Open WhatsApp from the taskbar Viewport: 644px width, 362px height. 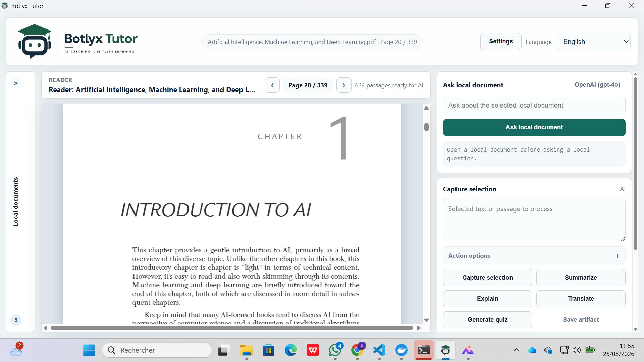(x=335, y=350)
